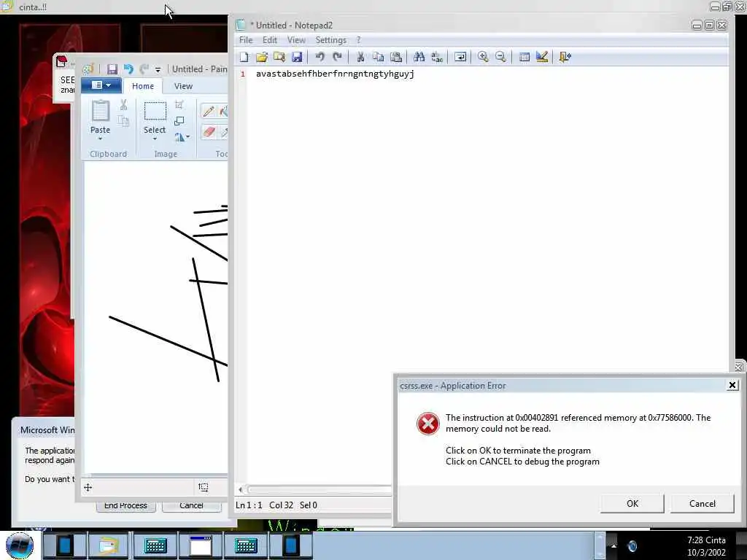Image resolution: width=747 pixels, height=560 pixels.
Task: Click Cut scissors icon in Notepad2 toolbar
Action: (360, 57)
